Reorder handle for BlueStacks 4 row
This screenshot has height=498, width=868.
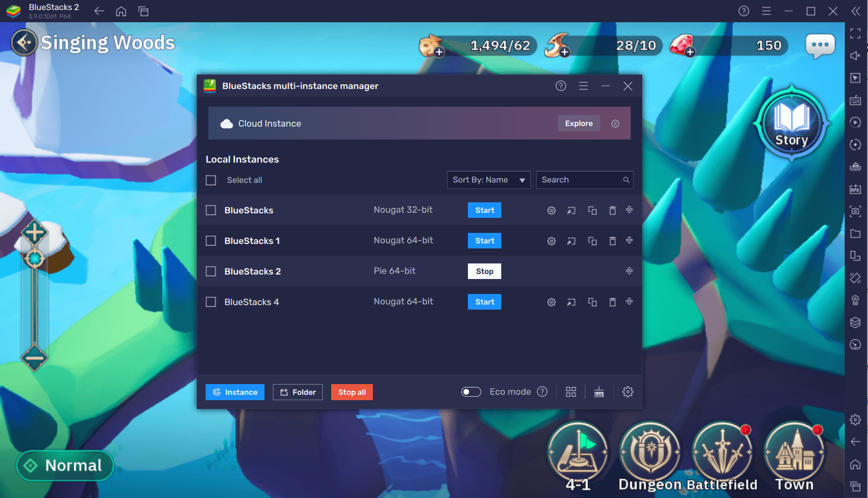pyautogui.click(x=629, y=301)
